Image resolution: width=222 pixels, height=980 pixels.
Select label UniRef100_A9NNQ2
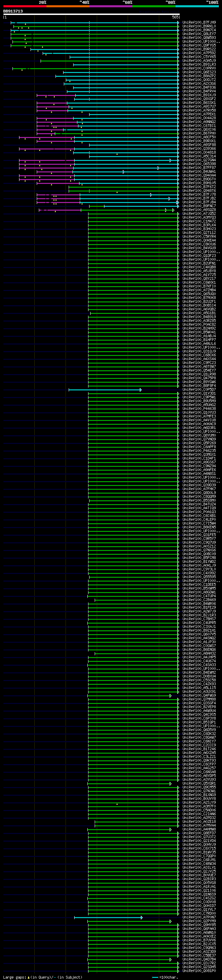point(199,122)
